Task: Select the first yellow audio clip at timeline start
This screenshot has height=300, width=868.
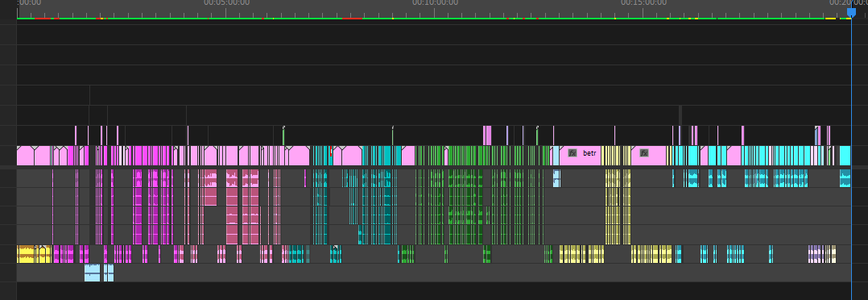Action: point(26,254)
